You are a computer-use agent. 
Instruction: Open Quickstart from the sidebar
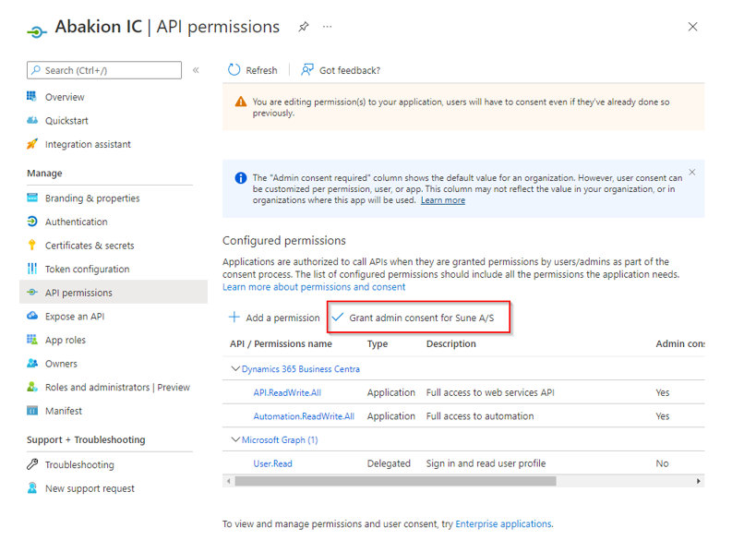66,121
